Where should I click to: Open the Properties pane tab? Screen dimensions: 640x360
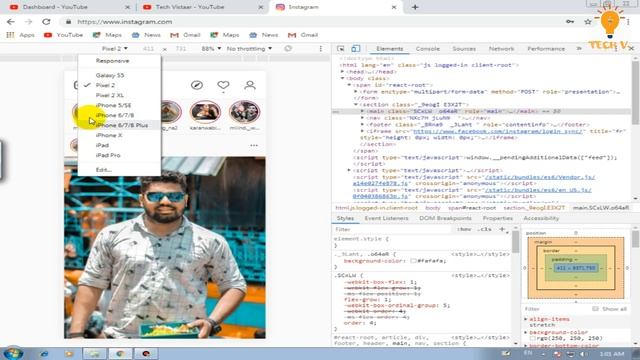click(498, 218)
